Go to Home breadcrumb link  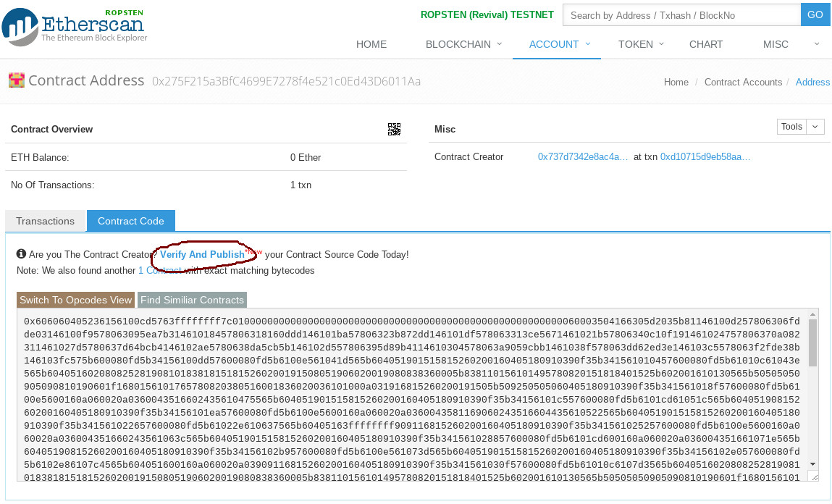[x=676, y=83]
